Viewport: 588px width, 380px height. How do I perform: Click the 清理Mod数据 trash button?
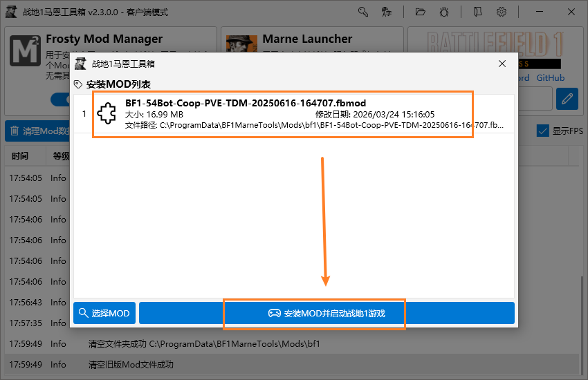[38, 131]
